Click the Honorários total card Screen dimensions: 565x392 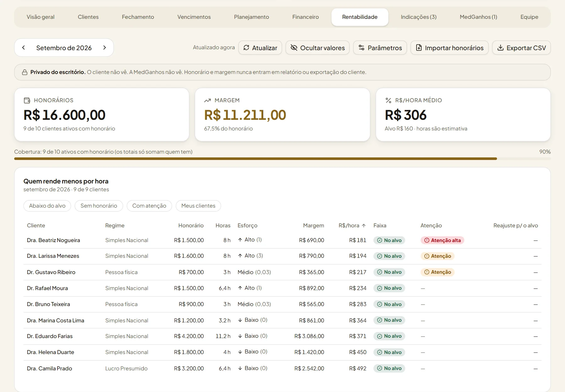[x=102, y=114]
